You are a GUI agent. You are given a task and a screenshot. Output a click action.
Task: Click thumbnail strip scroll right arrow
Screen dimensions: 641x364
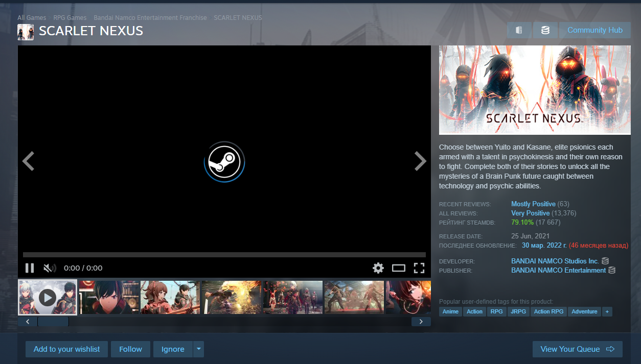coord(421,322)
